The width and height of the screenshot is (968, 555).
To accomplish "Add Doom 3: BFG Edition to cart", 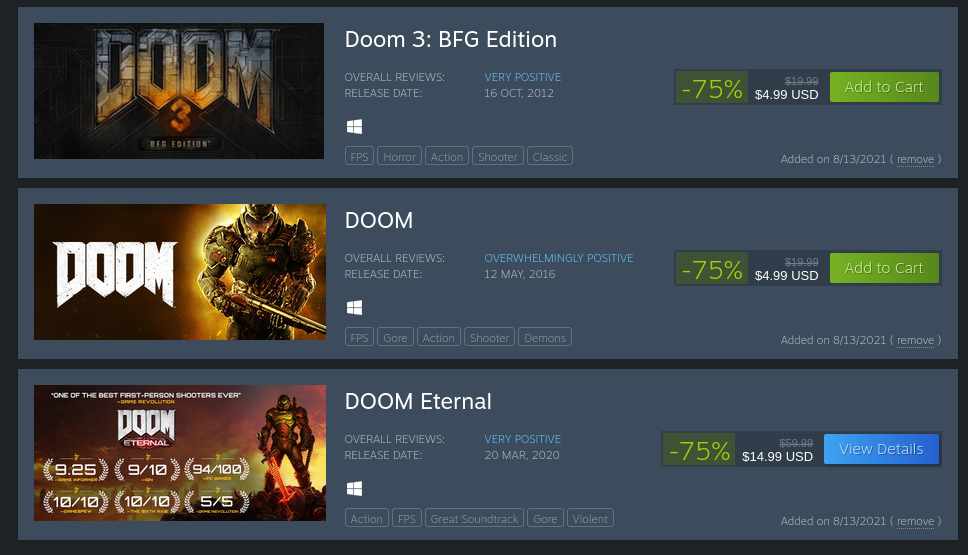I will coord(884,87).
